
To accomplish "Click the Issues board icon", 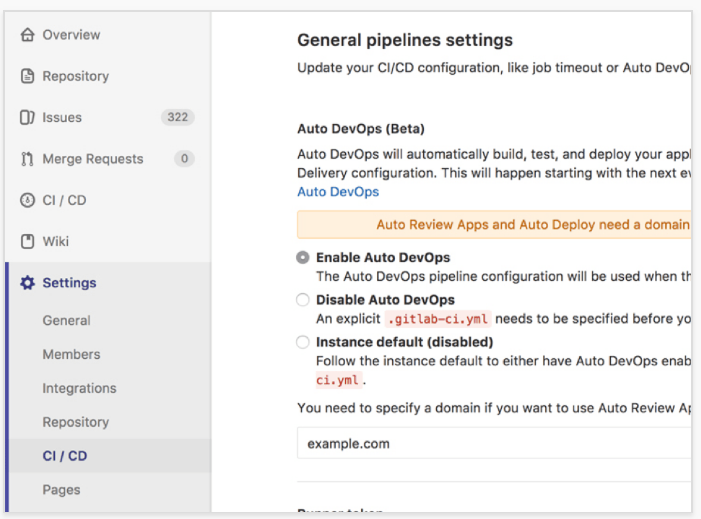I will 27,117.
